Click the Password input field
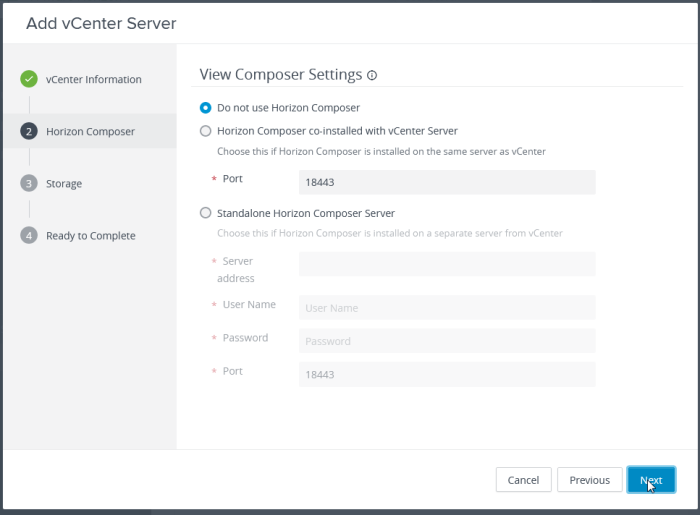This screenshot has height=515, width=700. click(x=447, y=341)
